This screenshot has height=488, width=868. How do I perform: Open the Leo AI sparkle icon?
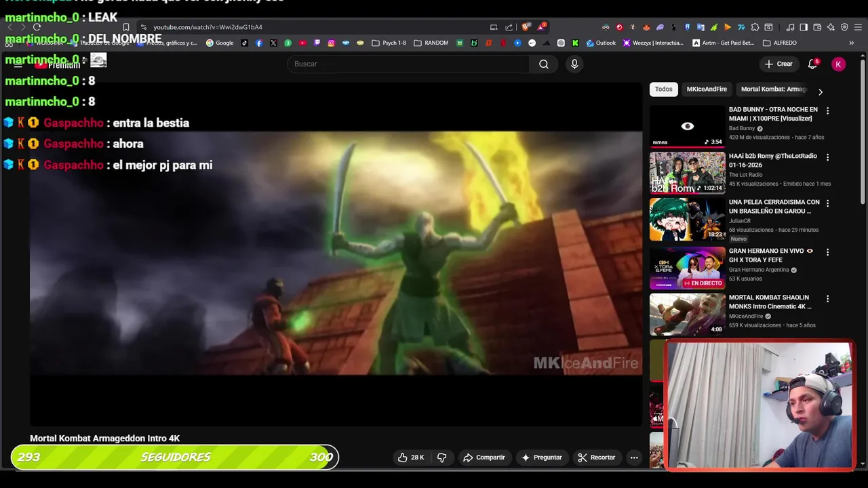pos(831,27)
